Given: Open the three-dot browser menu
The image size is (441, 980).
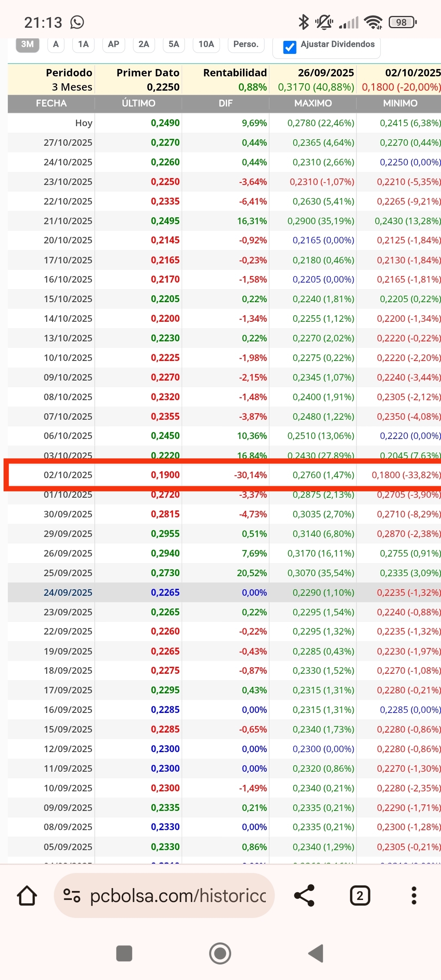Looking at the screenshot, I should tap(414, 895).
